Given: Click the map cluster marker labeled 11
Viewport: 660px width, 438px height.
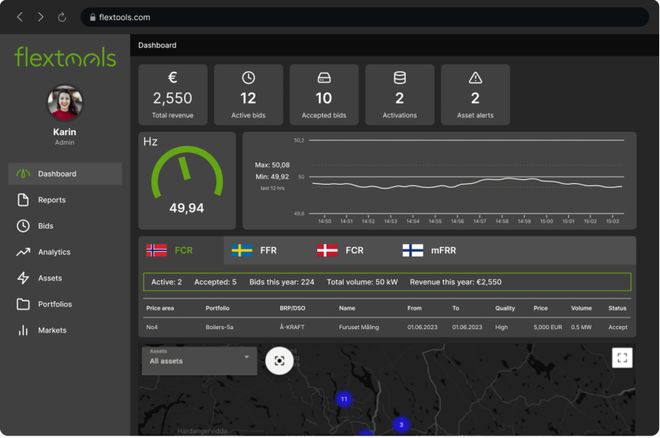Looking at the screenshot, I should [344, 399].
